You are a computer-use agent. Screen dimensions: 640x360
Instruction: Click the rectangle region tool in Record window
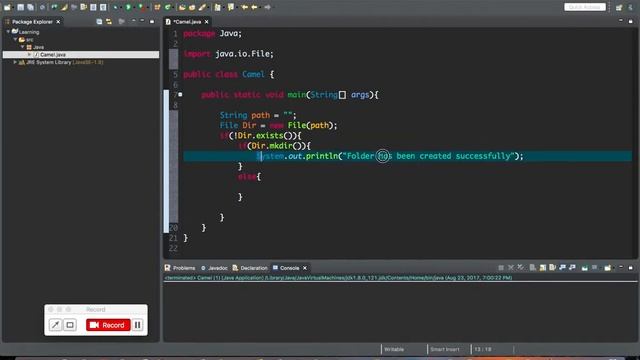70,325
